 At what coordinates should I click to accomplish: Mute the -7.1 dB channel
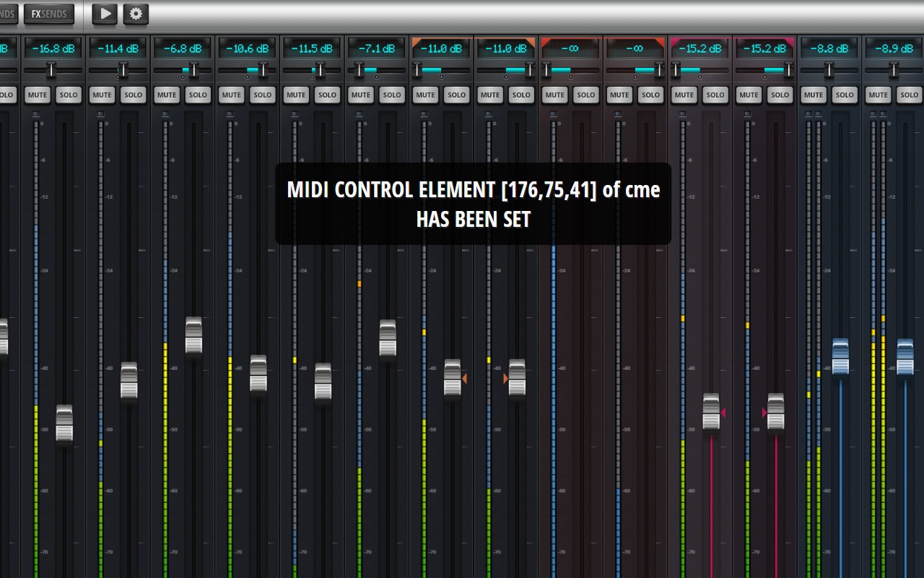tap(361, 95)
